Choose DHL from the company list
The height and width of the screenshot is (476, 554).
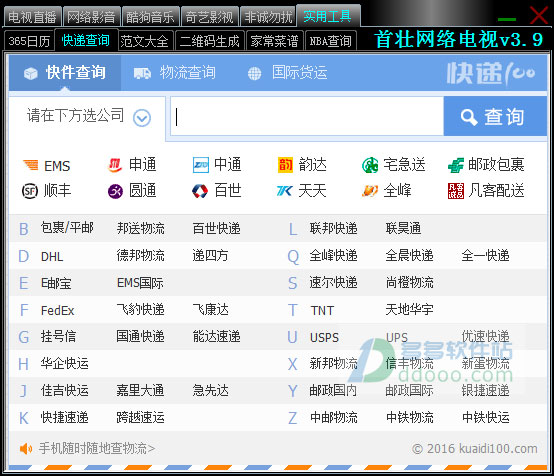coord(52,257)
